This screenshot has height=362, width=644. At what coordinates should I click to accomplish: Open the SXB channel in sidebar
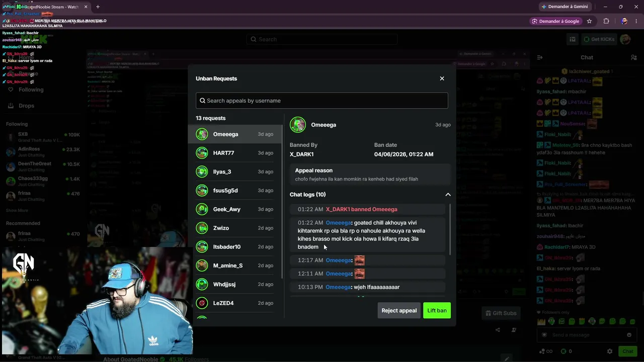tap(43, 137)
